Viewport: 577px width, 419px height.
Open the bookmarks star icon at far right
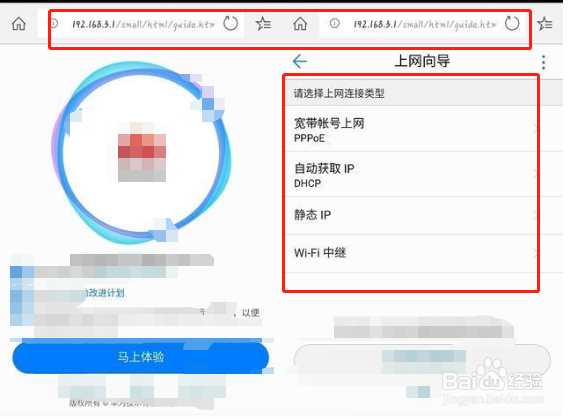(545, 24)
